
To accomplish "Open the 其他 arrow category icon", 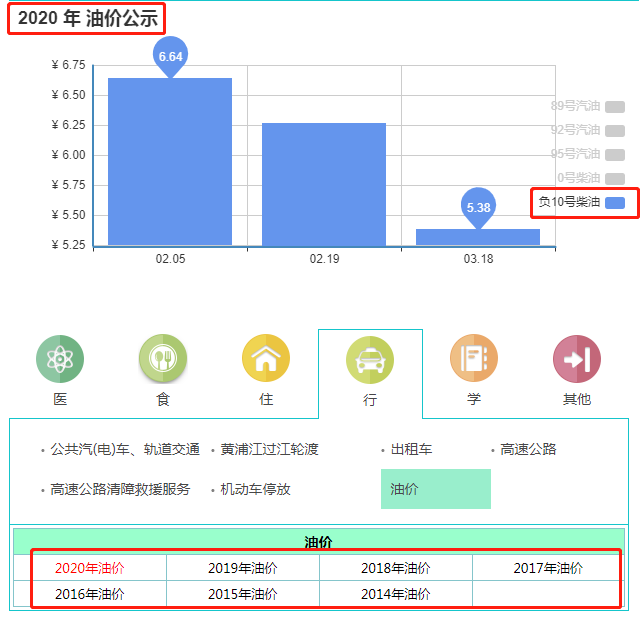I will (x=577, y=359).
